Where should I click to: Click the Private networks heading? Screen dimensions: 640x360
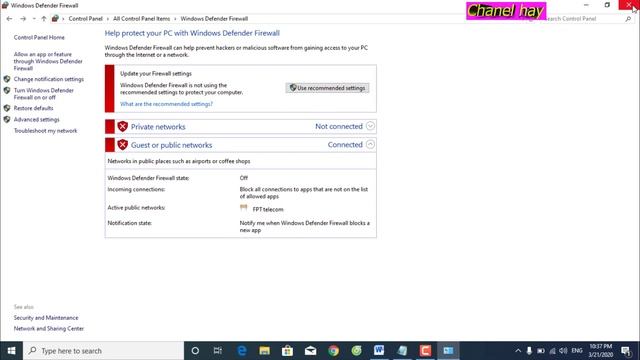point(158,127)
